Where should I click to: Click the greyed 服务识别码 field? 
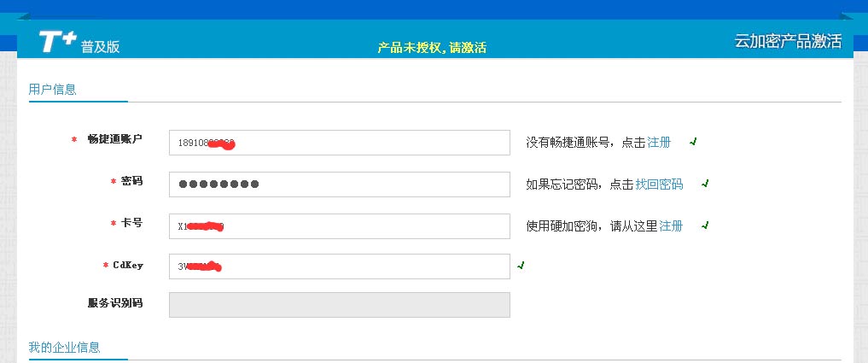point(339,305)
